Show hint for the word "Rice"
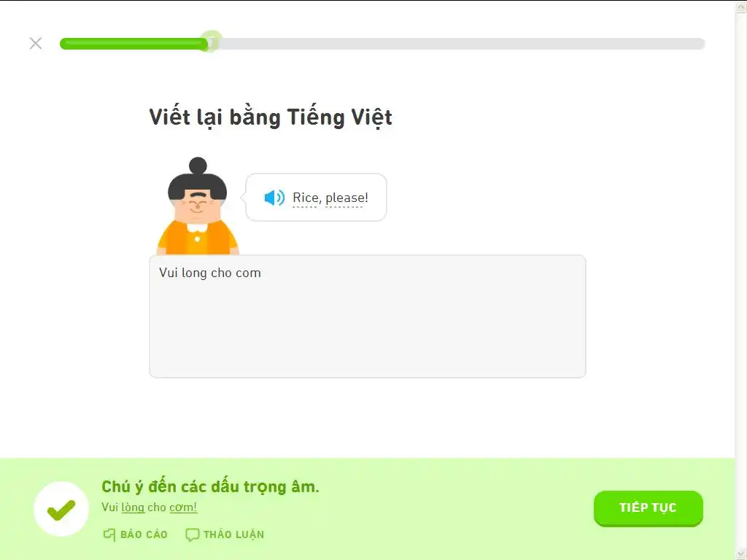Screen dimensions: 747x560 [306, 198]
